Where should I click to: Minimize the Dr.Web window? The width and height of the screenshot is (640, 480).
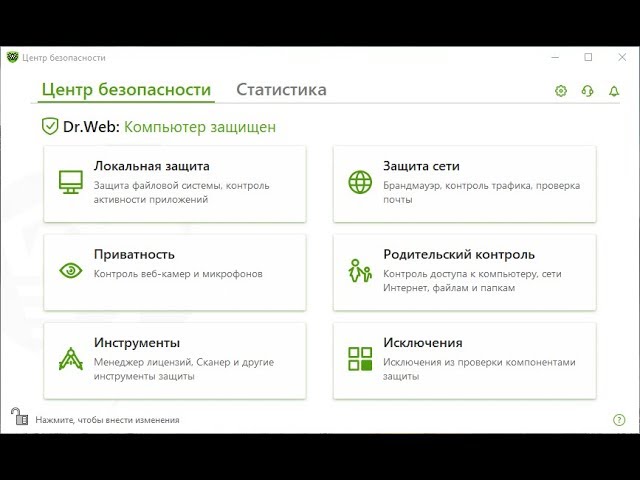pyautogui.click(x=555, y=57)
